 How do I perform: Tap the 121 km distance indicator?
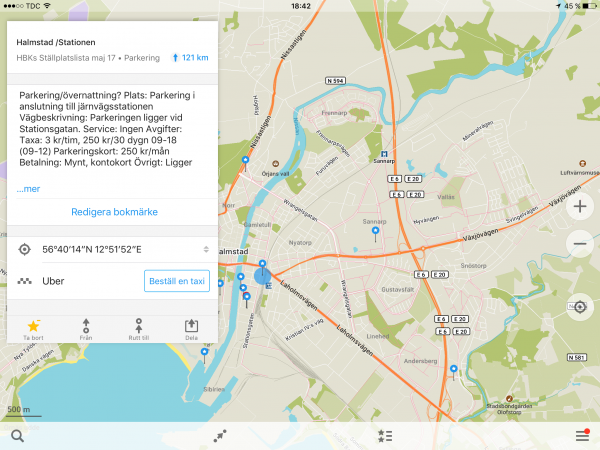(190, 58)
